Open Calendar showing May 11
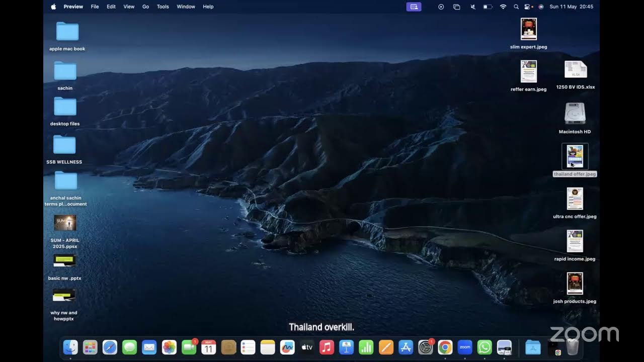This screenshot has width=644, height=362. 209,347
